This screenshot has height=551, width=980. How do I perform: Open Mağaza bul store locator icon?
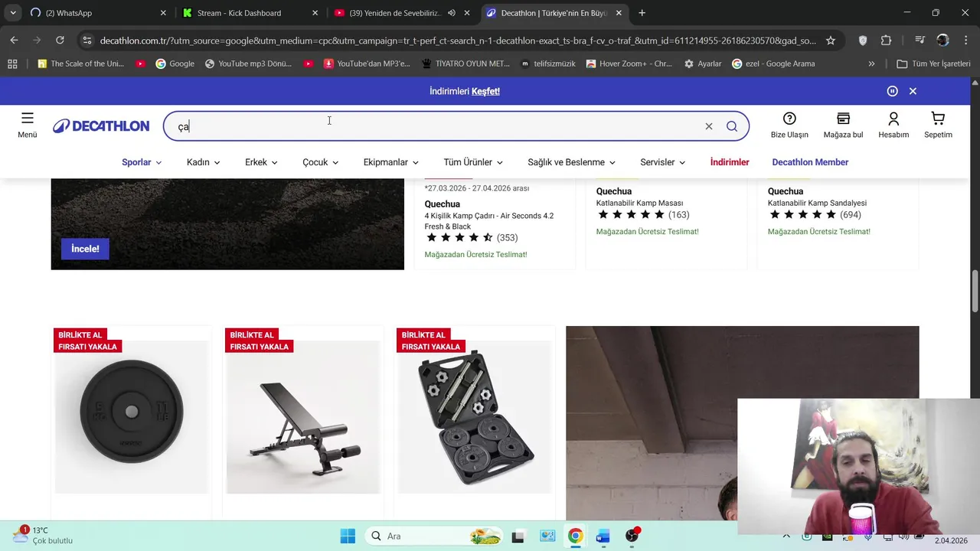843,119
